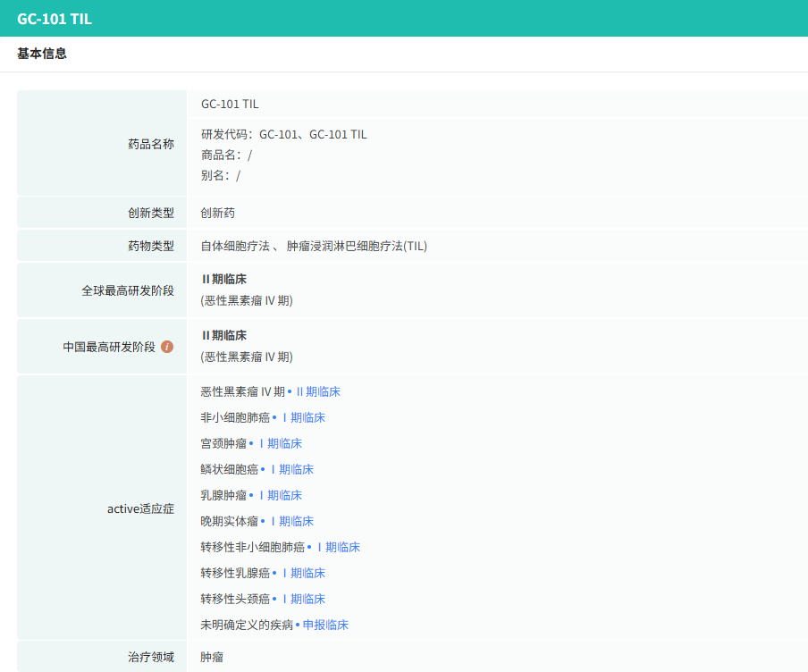The image size is (808, 672).
Task: Open I 期临床 link for 转移性乳腺癌
Action: (x=303, y=573)
